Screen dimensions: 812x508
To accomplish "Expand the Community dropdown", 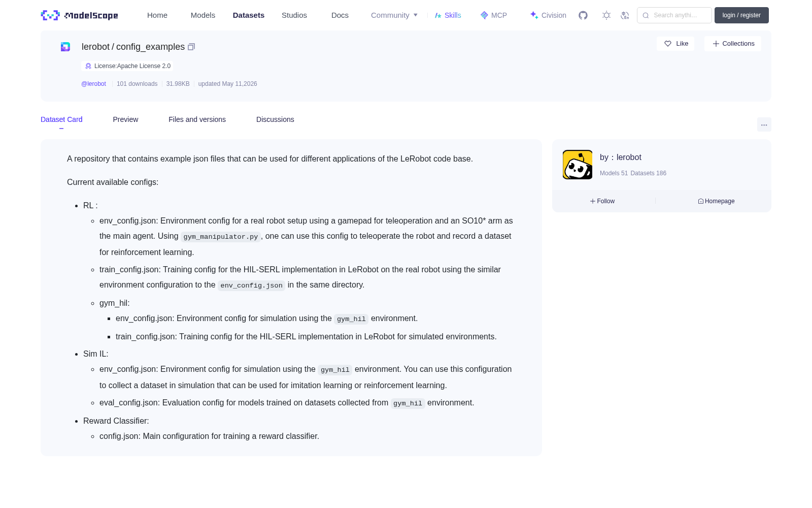I will (x=394, y=15).
